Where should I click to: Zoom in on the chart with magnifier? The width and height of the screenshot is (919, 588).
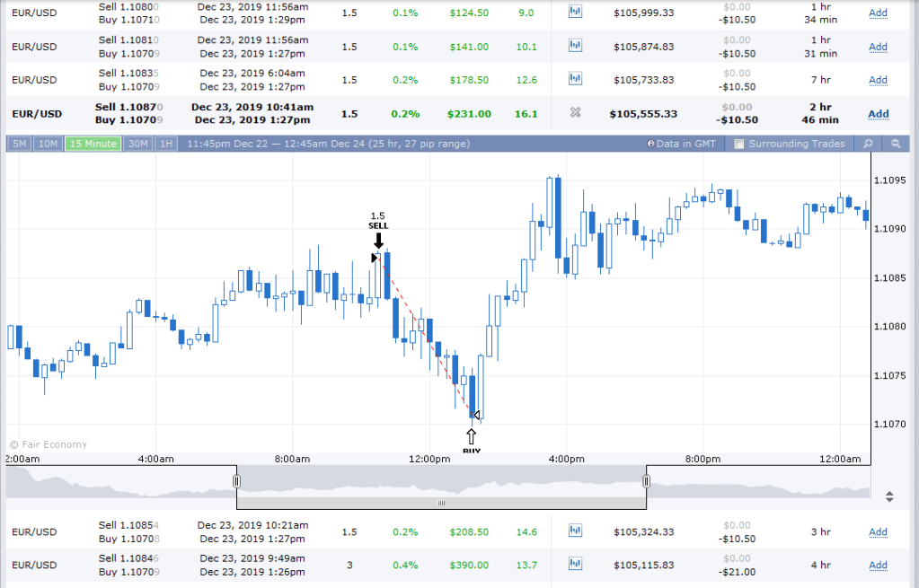coord(868,144)
